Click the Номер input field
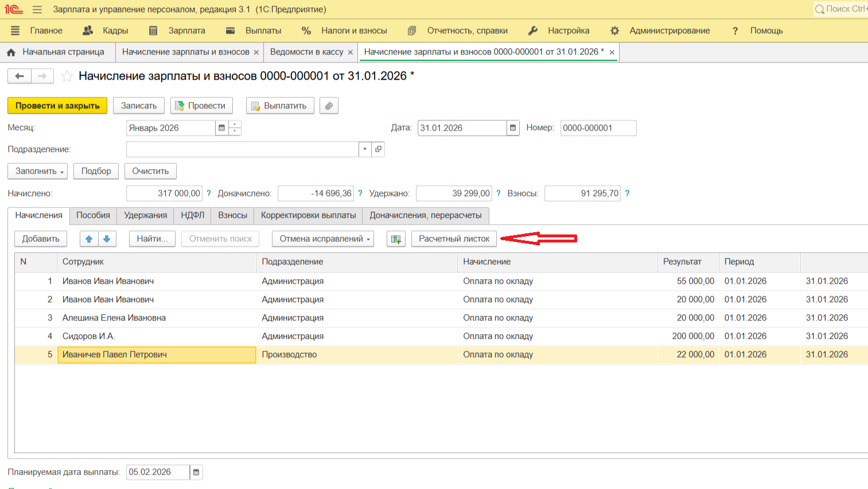This screenshot has width=868, height=489. point(598,128)
